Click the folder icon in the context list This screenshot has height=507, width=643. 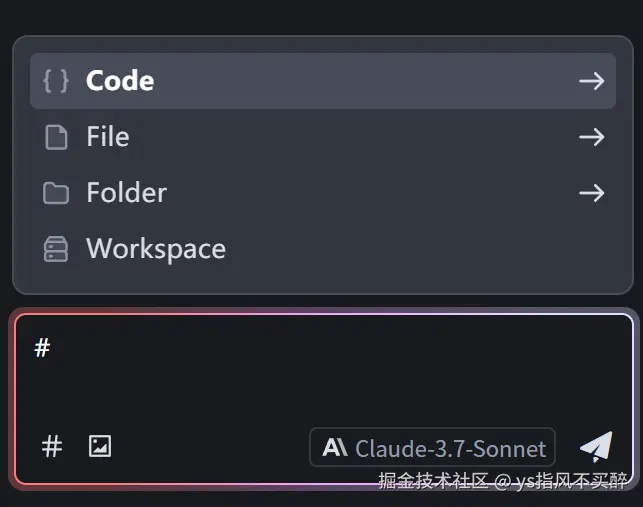pyautogui.click(x=56, y=193)
